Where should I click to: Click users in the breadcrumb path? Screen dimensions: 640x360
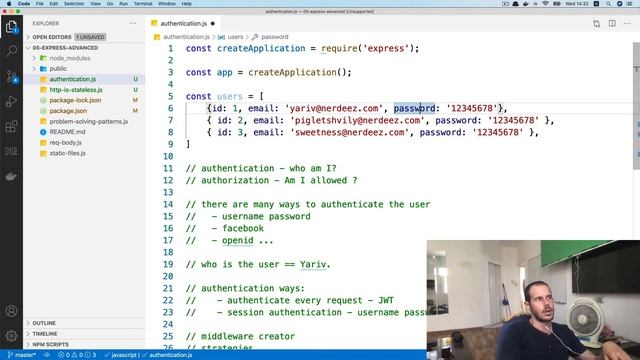235,37
